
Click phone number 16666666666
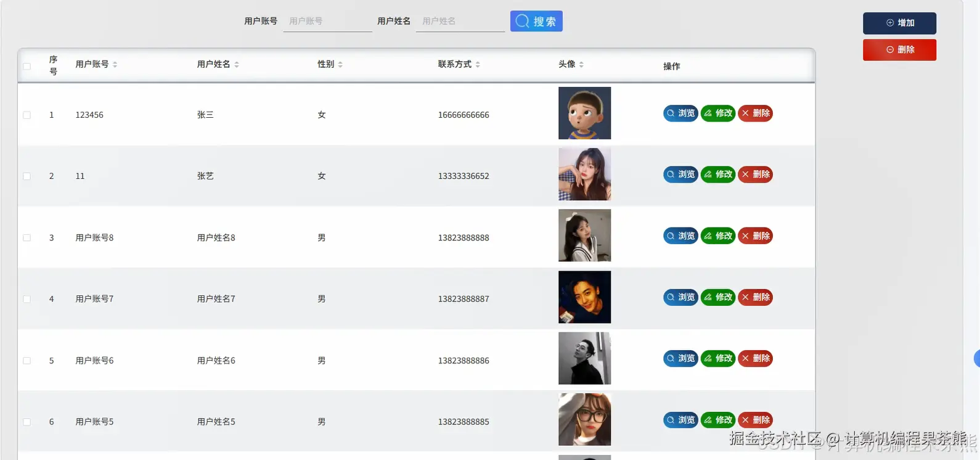pyautogui.click(x=463, y=115)
